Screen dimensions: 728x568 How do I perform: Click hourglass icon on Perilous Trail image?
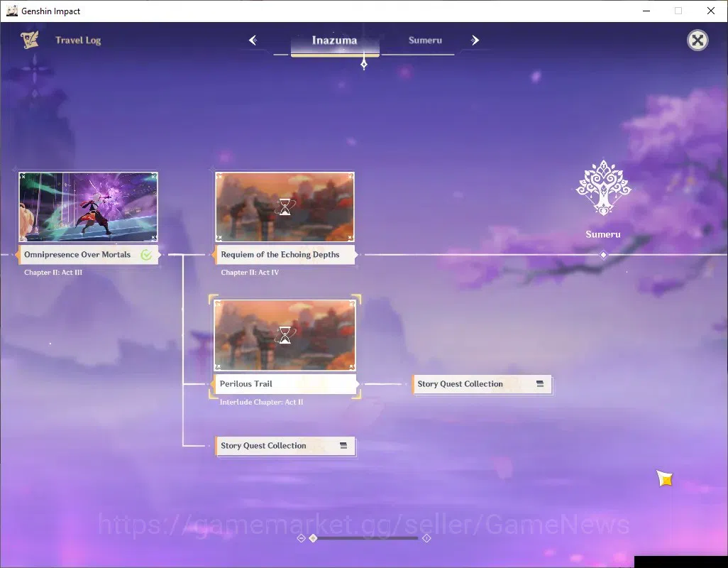(x=285, y=335)
